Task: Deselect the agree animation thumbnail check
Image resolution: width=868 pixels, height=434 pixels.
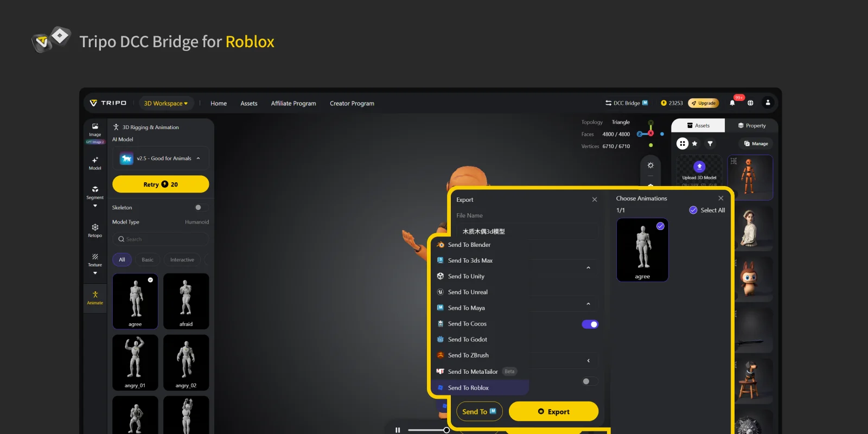Action: coord(150,280)
